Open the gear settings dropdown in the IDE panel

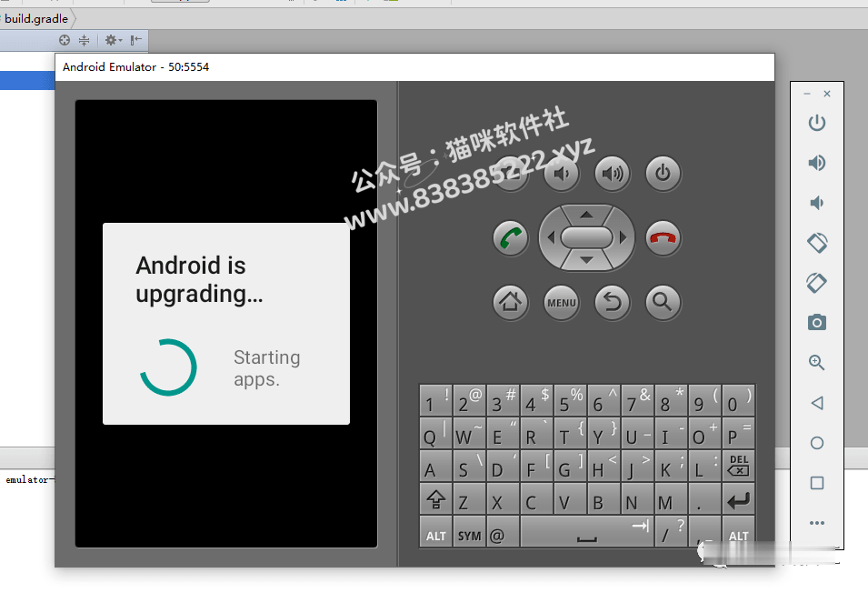114,40
